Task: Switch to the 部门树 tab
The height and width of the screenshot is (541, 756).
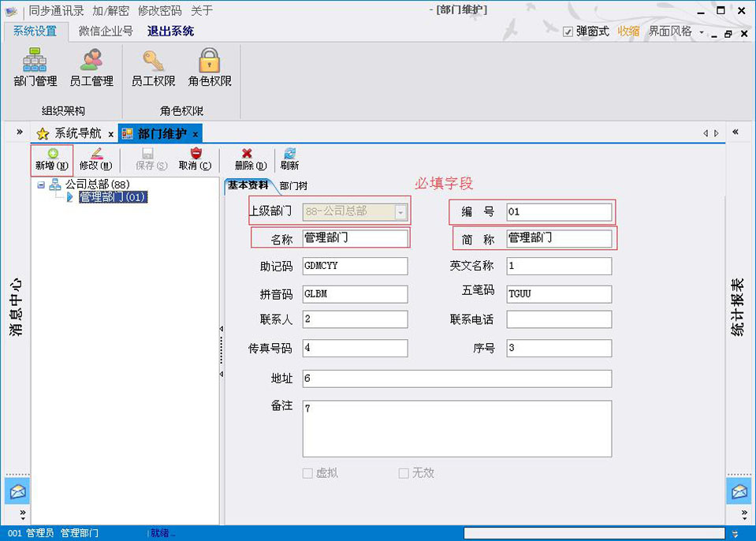Action: pos(294,185)
